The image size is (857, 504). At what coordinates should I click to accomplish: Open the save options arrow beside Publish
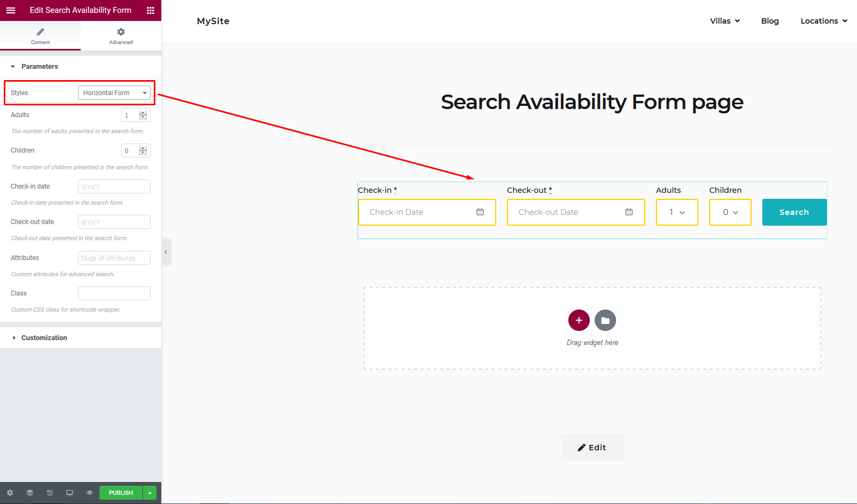click(x=150, y=493)
